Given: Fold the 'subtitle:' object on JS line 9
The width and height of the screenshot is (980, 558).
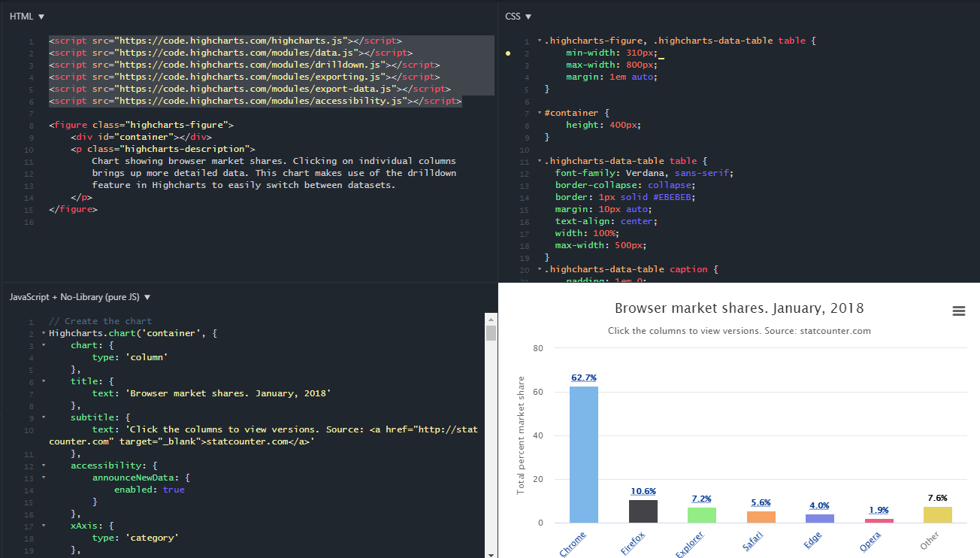Looking at the screenshot, I should (x=44, y=418).
